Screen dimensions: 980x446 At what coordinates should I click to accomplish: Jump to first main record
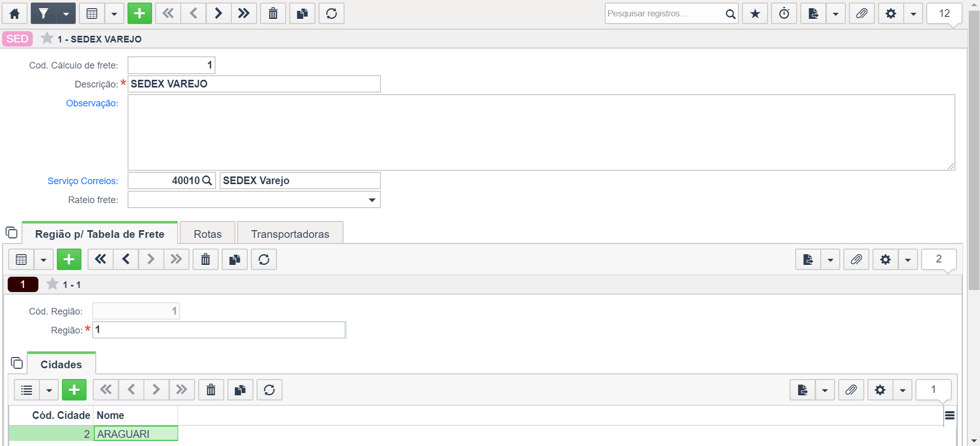point(168,13)
